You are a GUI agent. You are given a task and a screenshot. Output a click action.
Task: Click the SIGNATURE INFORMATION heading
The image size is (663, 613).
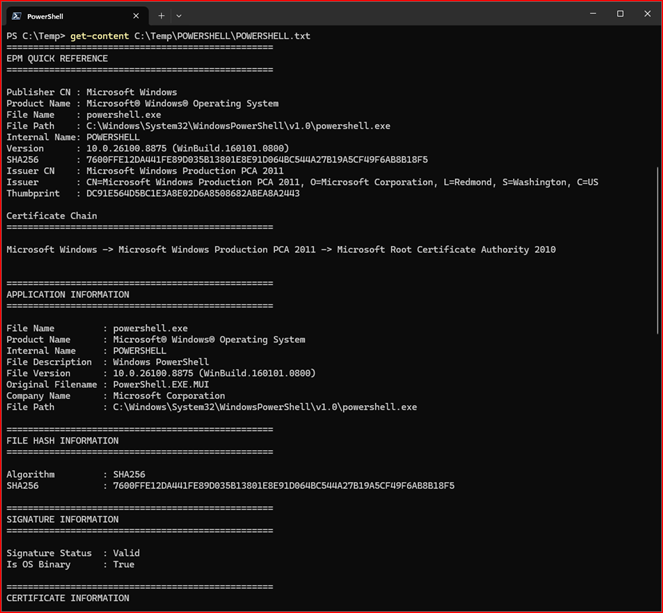coord(63,520)
